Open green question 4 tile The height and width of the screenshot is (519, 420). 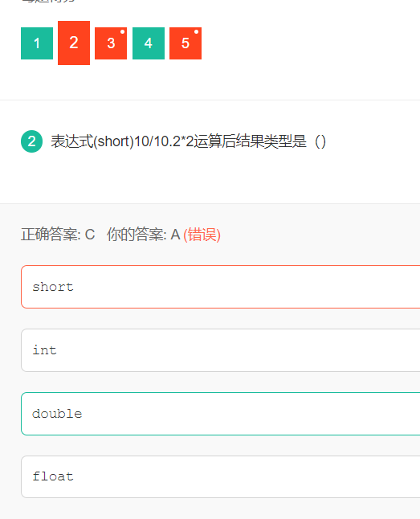click(149, 43)
